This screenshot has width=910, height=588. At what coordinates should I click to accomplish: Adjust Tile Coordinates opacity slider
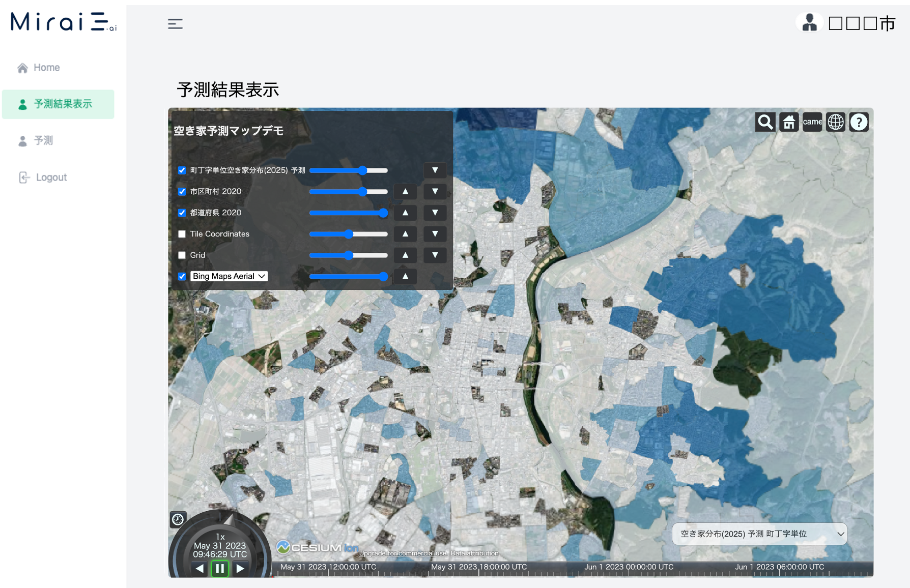tap(349, 234)
